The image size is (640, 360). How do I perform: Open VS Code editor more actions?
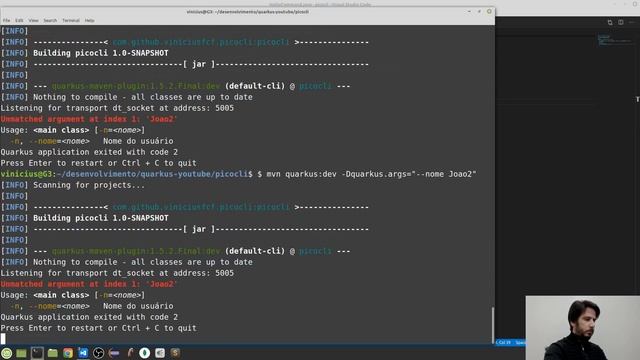click(x=632, y=22)
